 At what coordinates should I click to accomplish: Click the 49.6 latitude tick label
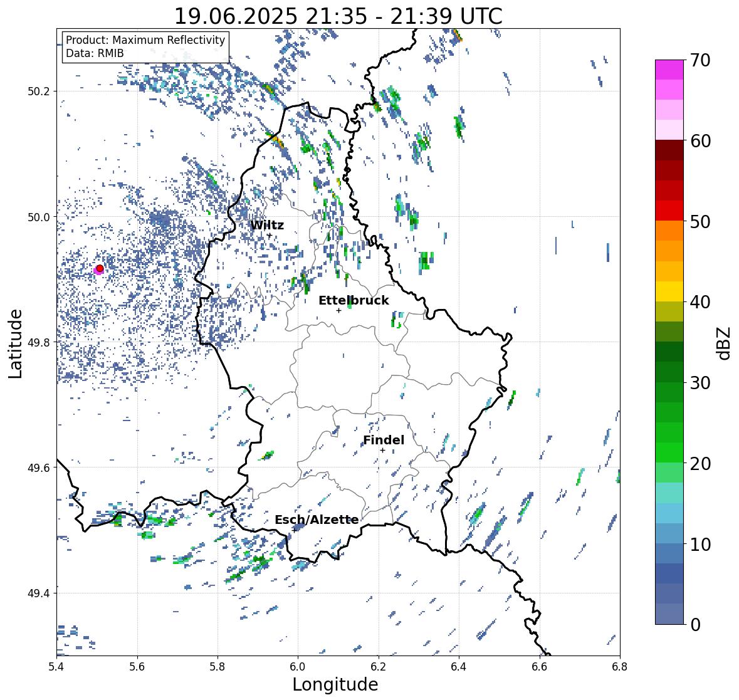pos(39,468)
